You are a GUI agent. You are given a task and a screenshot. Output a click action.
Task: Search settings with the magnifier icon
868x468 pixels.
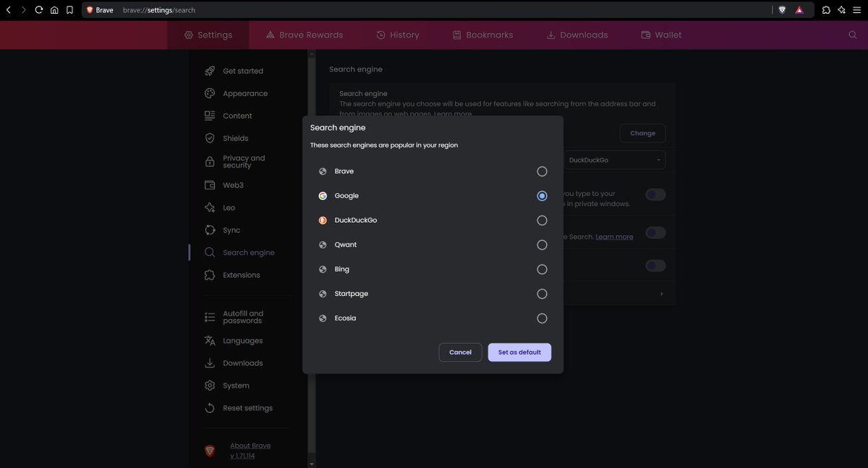coord(853,35)
